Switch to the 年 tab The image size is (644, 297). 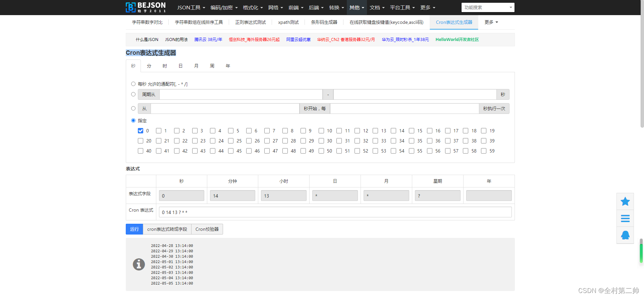coord(228,66)
